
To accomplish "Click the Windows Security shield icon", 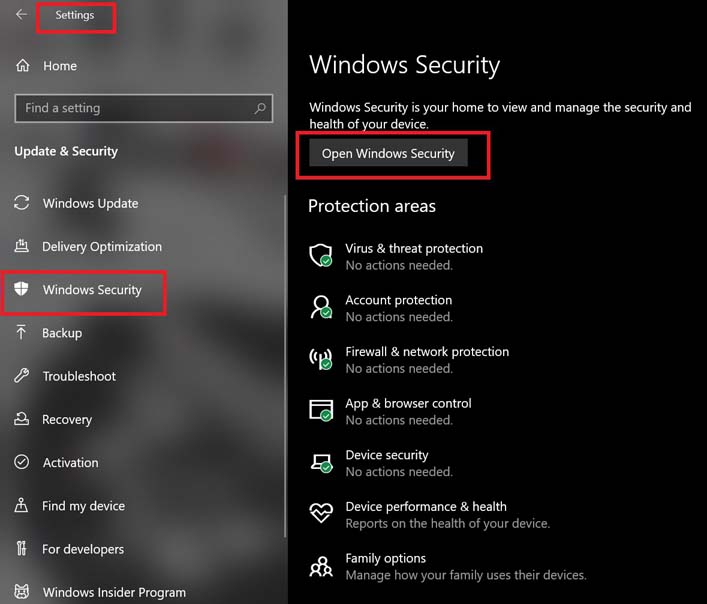I will pos(22,290).
